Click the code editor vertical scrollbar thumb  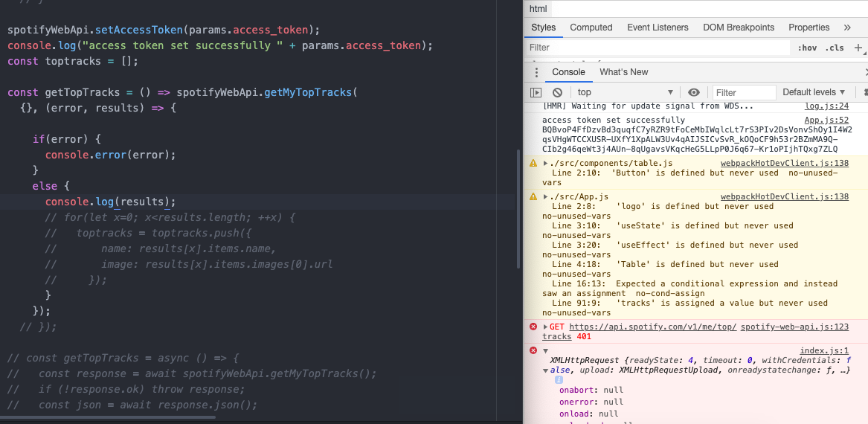518,209
